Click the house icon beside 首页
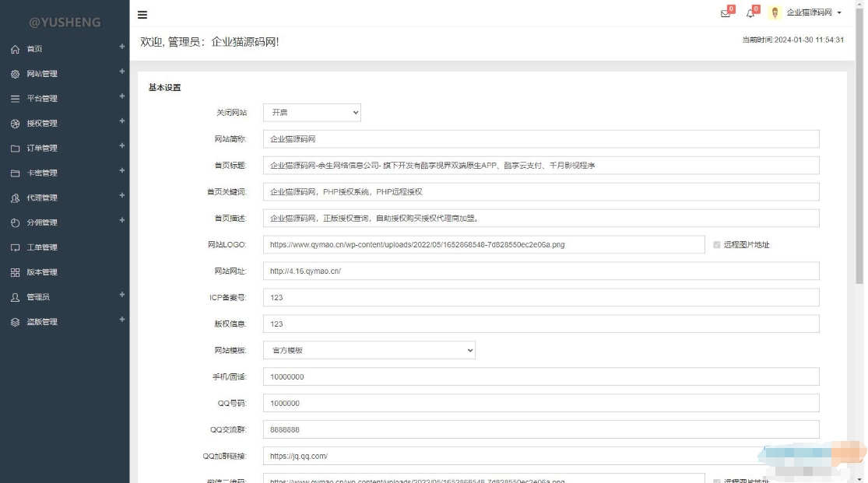 coord(15,49)
